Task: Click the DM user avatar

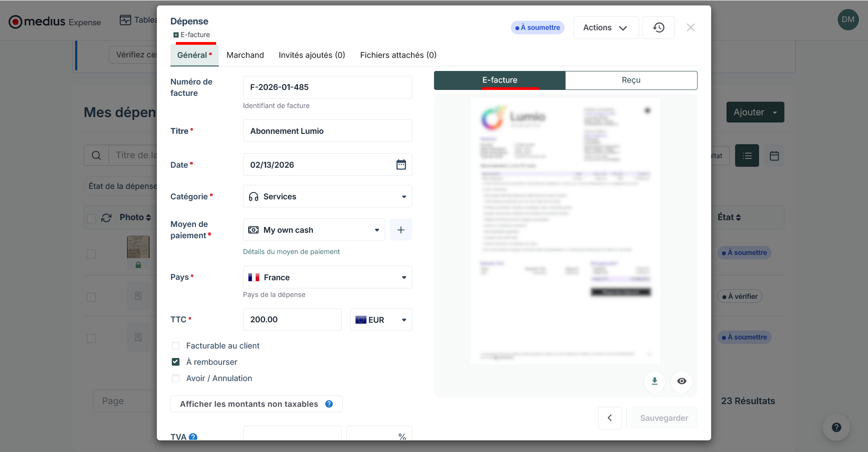Action: [x=848, y=19]
